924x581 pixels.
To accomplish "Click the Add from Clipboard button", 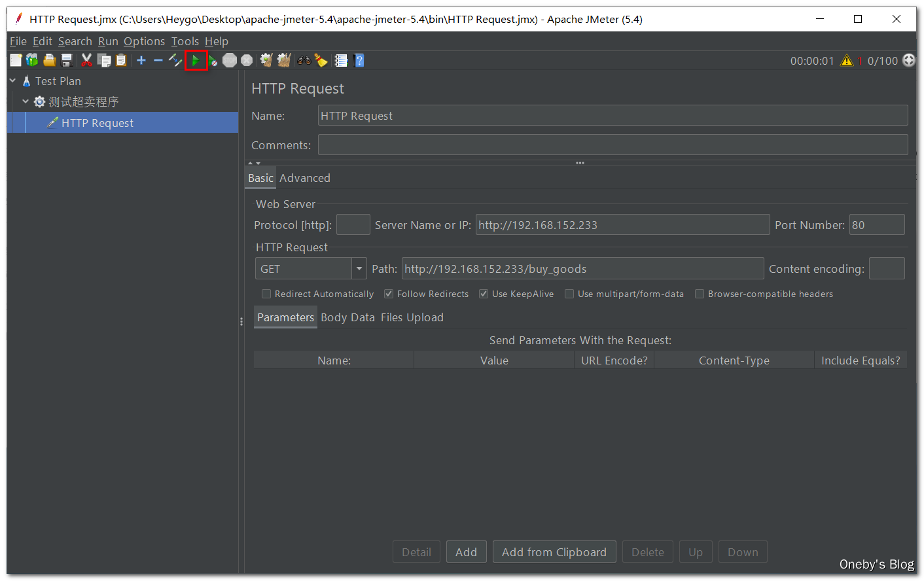I will pos(554,552).
